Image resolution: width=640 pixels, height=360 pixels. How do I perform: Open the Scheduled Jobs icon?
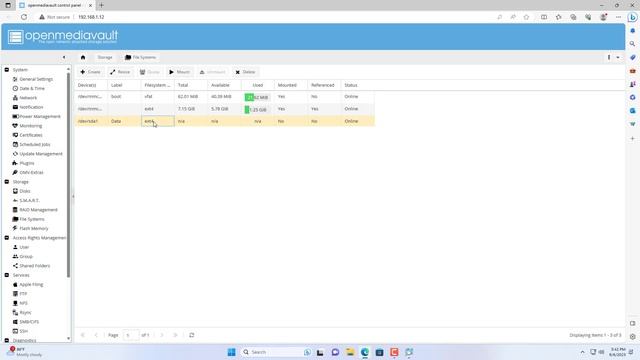click(15, 144)
